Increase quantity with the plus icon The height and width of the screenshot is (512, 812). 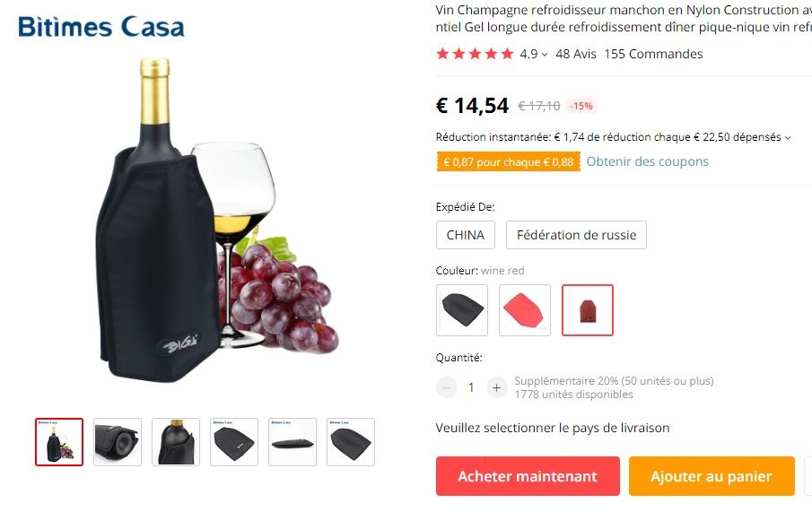tap(496, 387)
